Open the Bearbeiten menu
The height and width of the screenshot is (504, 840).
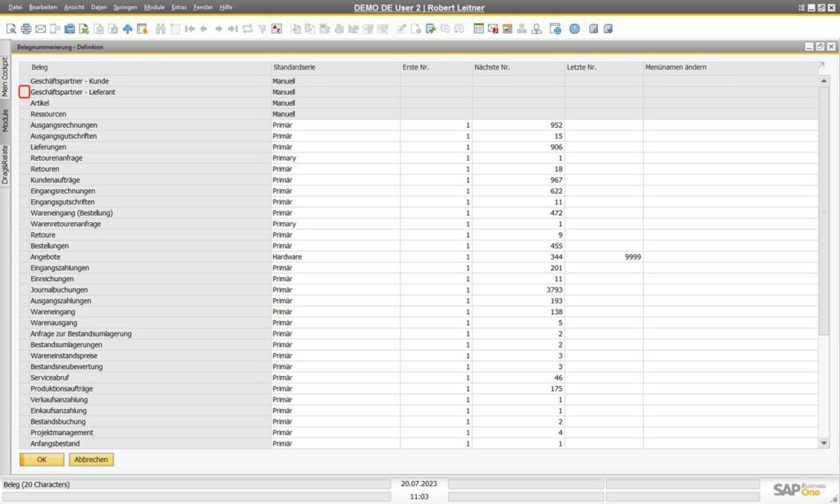pos(43,7)
